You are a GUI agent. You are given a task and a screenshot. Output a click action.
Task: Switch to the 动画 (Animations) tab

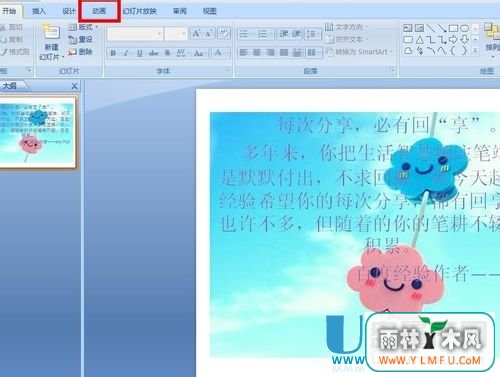(99, 11)
